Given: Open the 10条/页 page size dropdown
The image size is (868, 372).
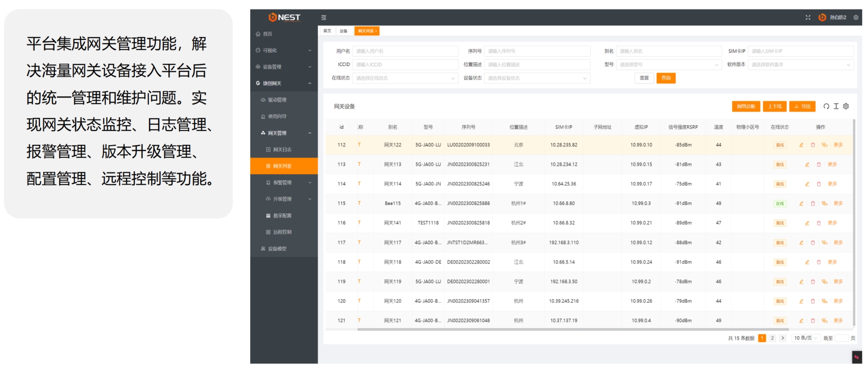Looking at the screenshot, I should pos(805,338).
